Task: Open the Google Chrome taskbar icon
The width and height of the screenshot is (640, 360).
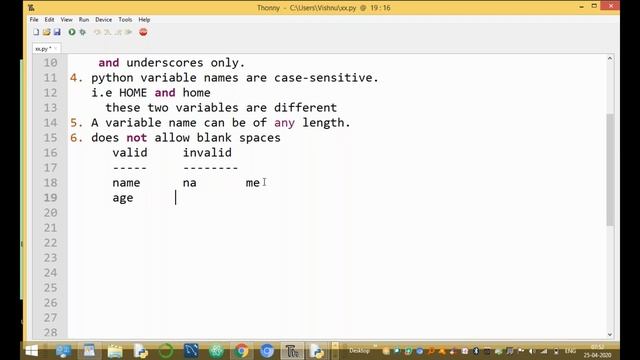Action: [241, 351]
